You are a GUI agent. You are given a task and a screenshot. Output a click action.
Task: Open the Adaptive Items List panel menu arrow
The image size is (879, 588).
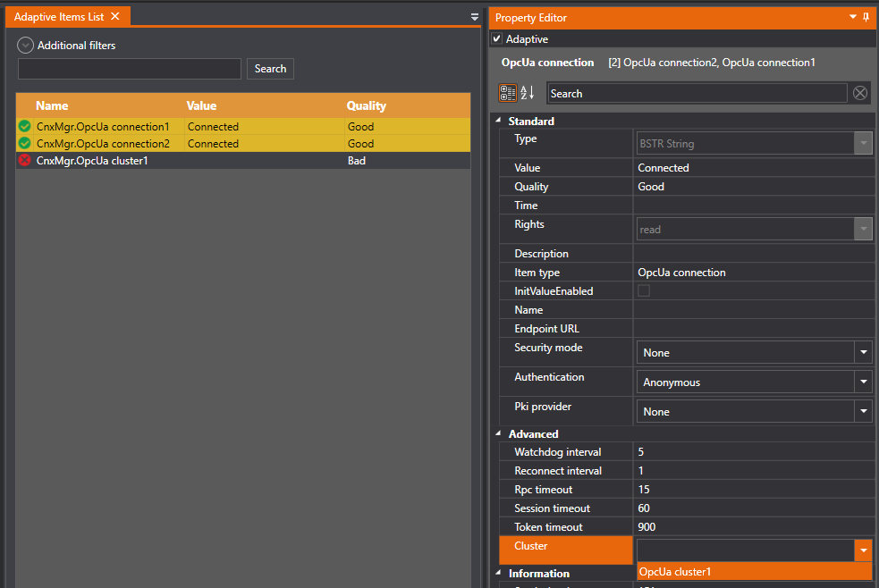(x=475, y=17)
